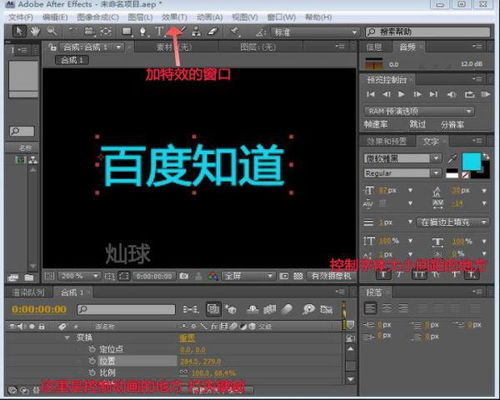This screenshot has width=500, height=400.
Task: Open the RAM 预演选项 dropdown
Action: [x=420, y=111]
